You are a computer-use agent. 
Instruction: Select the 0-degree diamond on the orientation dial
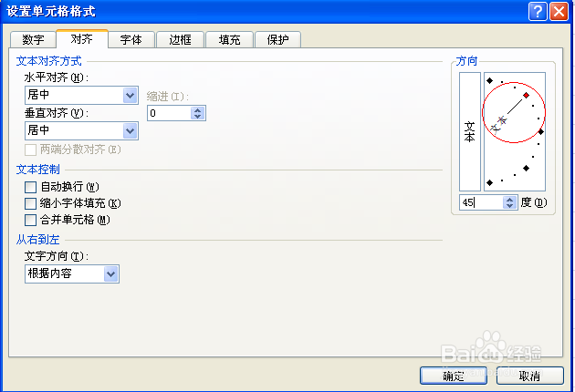[541, 131]
